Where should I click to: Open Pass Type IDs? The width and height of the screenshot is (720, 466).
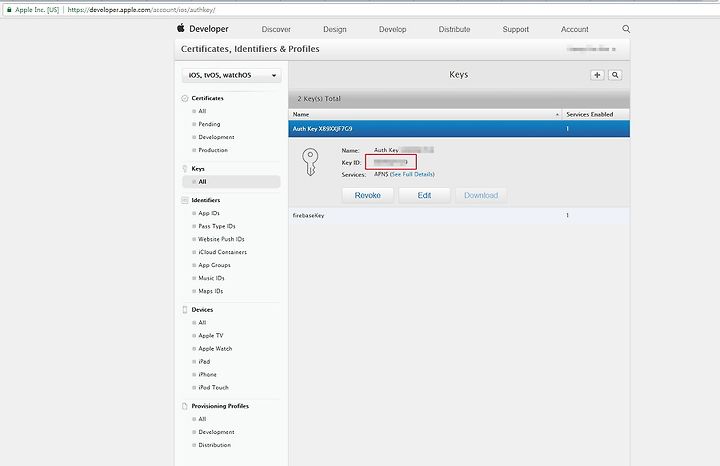click(x=217, y=226)
